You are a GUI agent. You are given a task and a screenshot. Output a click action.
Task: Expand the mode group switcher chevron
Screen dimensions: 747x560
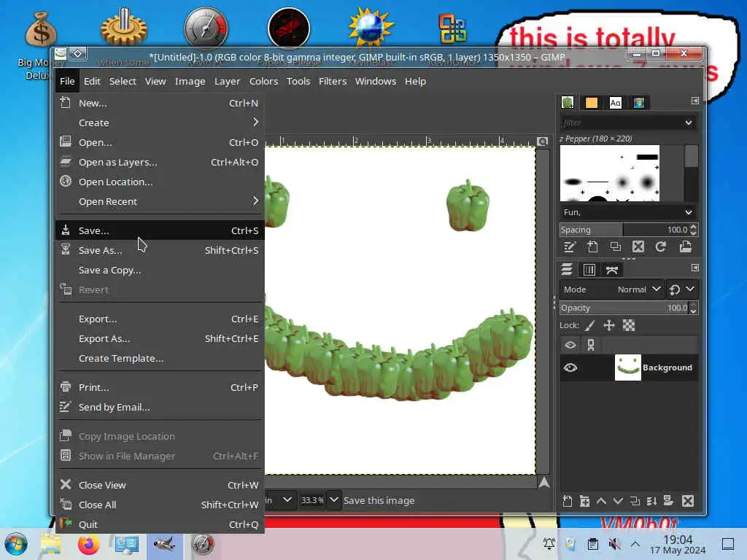[690, 289]
